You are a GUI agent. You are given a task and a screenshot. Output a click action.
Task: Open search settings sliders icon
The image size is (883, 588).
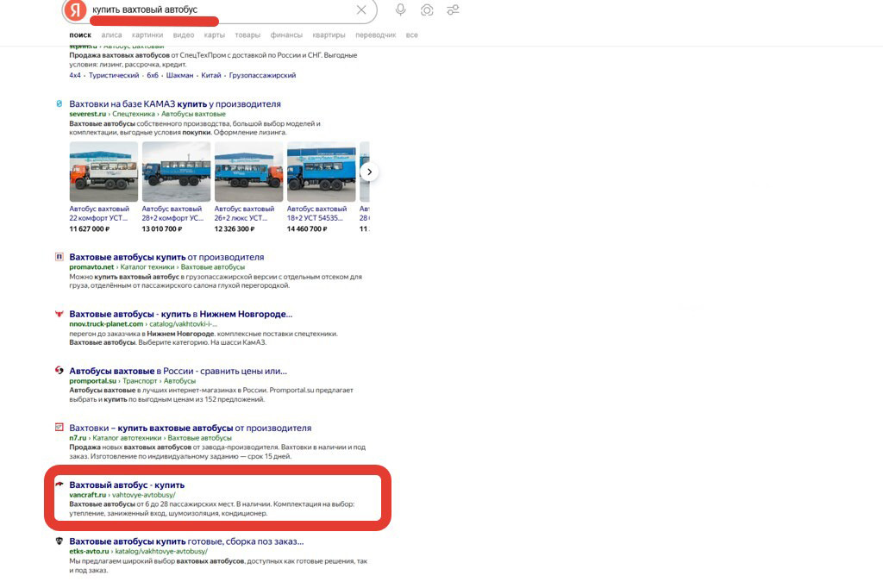coord(453,9)
